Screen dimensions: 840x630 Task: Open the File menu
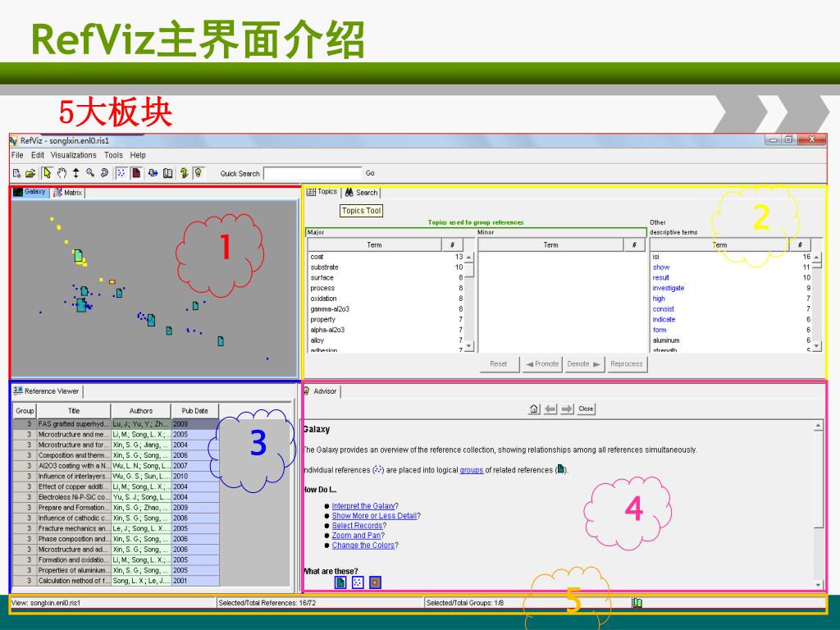(18, 155)
